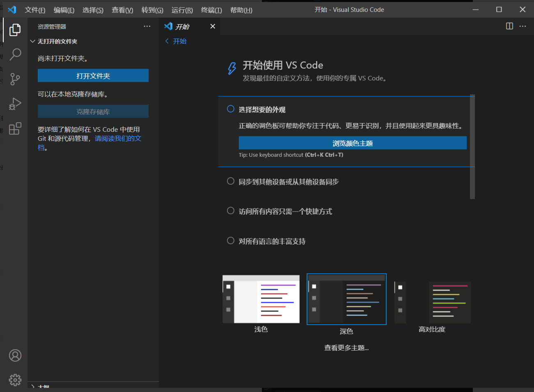This screenshot has height=392, width=534.
Task: Click the 访问所有内容只需一个快捷方式 step title
Action: point(285,211)
